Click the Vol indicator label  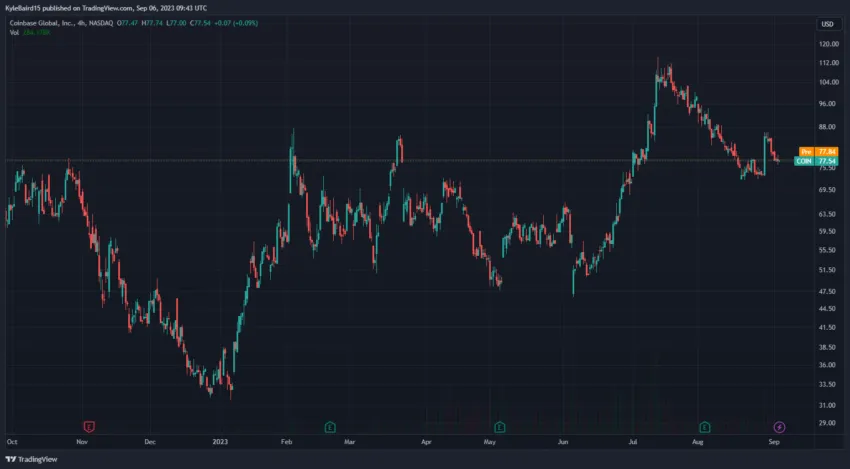(x=14, y=33)
